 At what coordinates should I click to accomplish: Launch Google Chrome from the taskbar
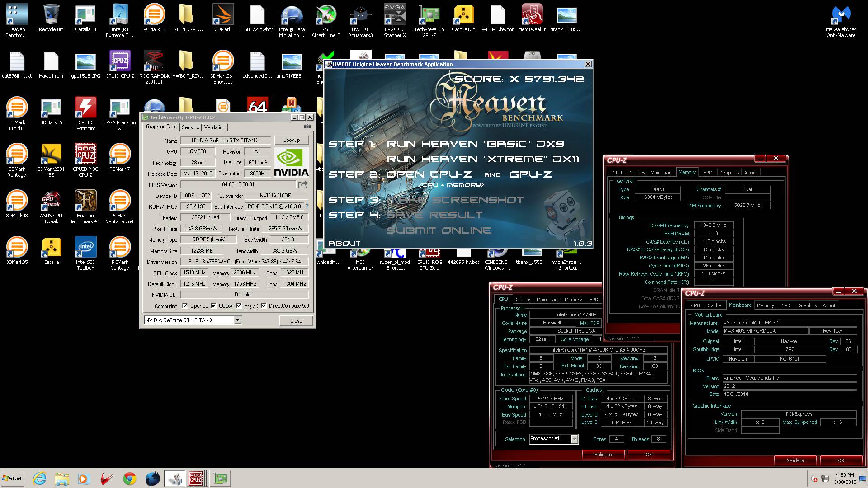coord(130,479)
